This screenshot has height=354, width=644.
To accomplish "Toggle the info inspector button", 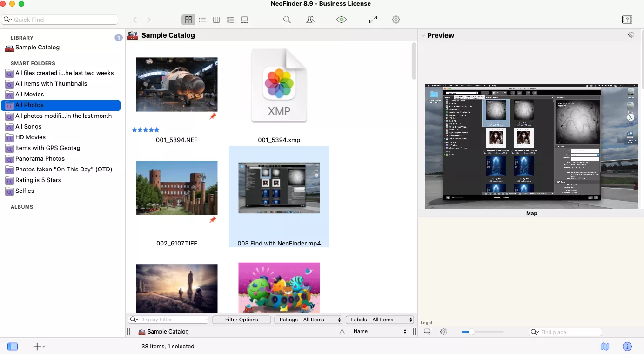I will point(627,347).
